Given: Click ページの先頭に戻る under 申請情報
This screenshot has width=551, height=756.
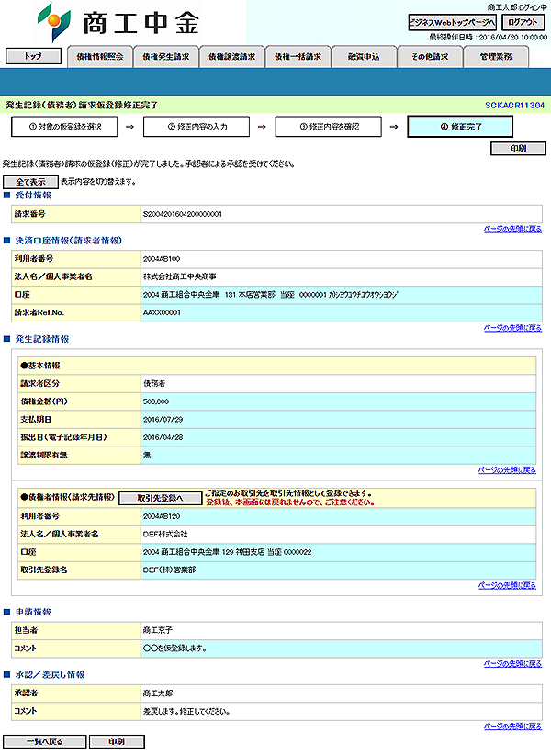Looking at the screenshot, I should [512, 664].
